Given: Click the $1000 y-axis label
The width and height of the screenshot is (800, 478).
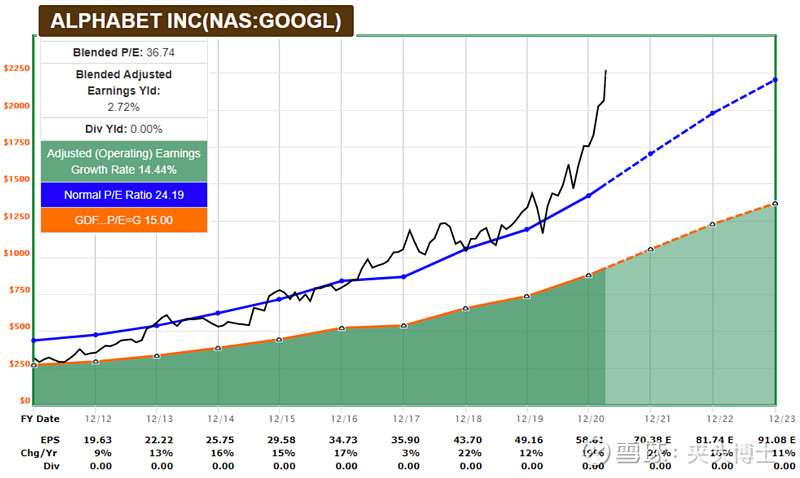Looking at the screenshot, I should tap(17, 253).
